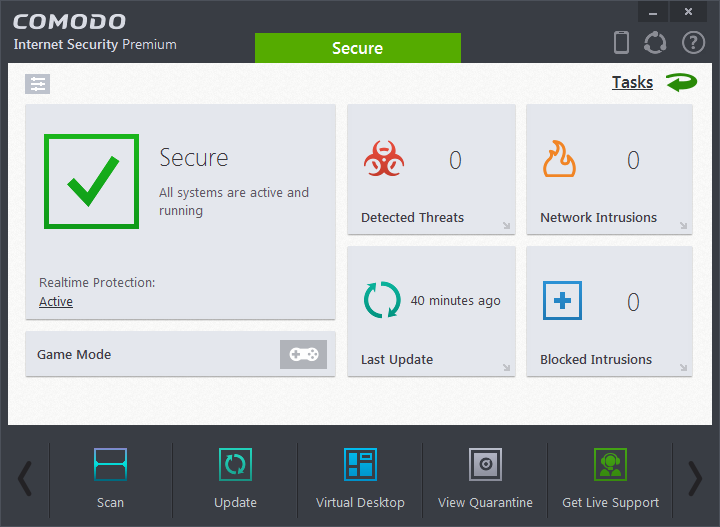Screen dimensions: 720x527
Task: Toggle Game Mode with the gamepad switch
Action: 303,355
